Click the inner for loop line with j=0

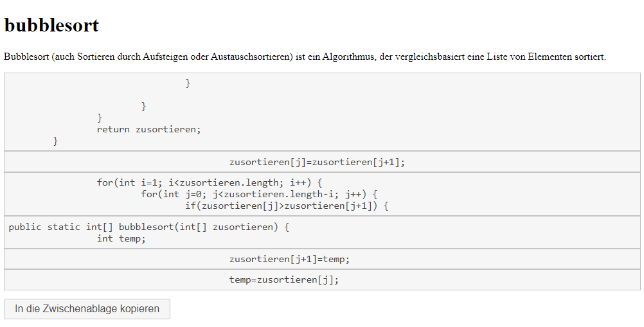tap(259, 194)
